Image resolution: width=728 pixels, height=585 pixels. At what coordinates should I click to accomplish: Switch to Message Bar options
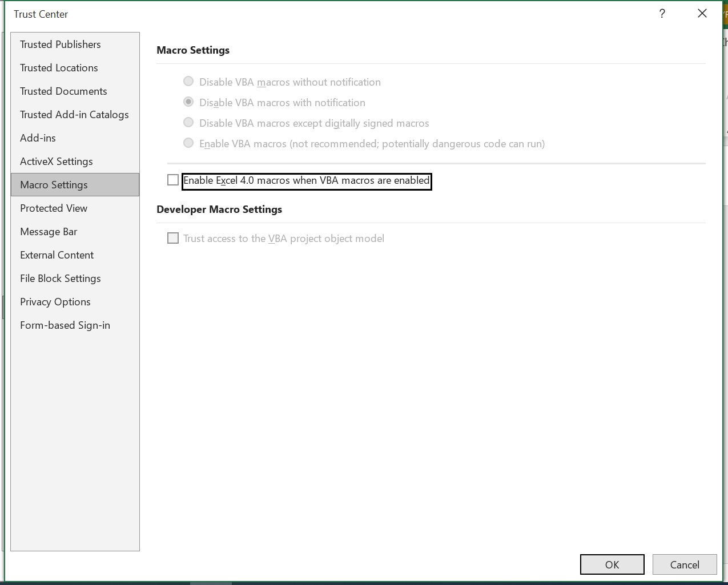click(75, 232)
